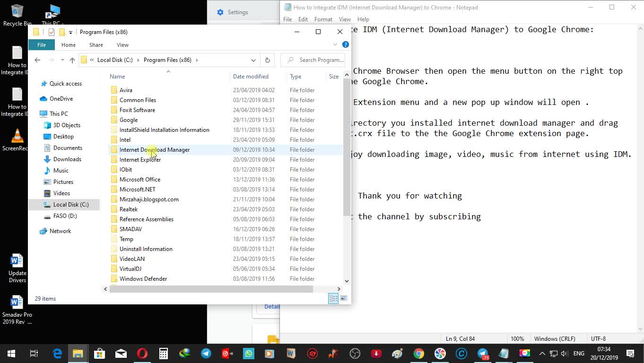Launch Opera browser from the taskbar

tap(142, 354)
